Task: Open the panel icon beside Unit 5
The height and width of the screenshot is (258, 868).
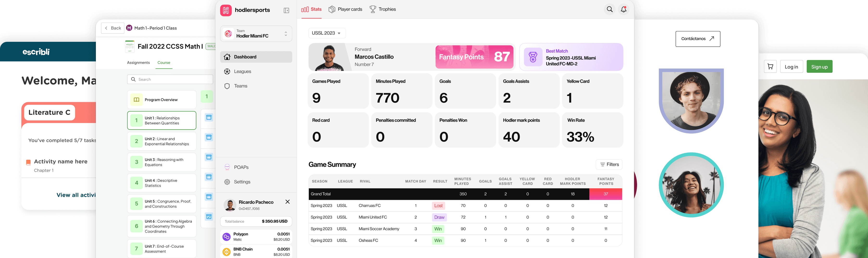Action: point(209,197)
